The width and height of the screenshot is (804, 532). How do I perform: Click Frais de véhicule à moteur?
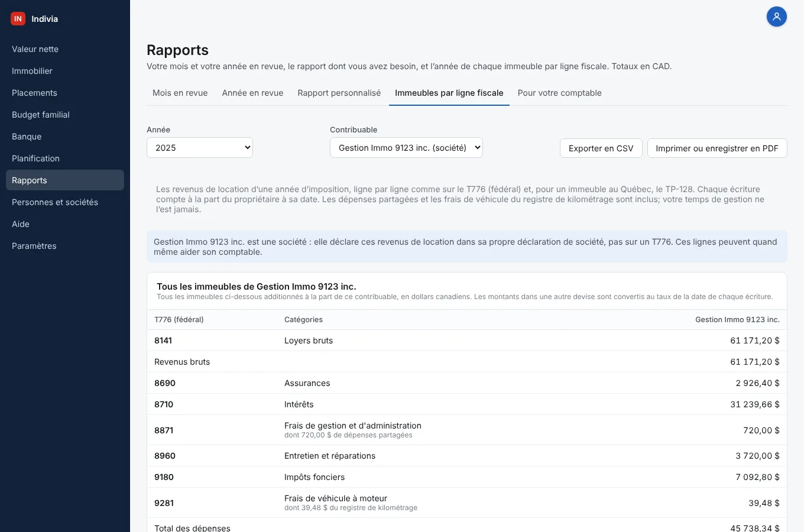coord(336,498)
